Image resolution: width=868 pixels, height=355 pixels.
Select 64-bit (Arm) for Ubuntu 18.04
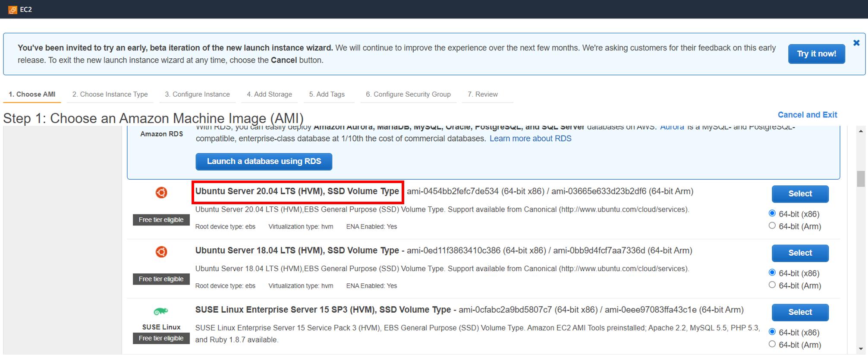[x=772, y=285]
